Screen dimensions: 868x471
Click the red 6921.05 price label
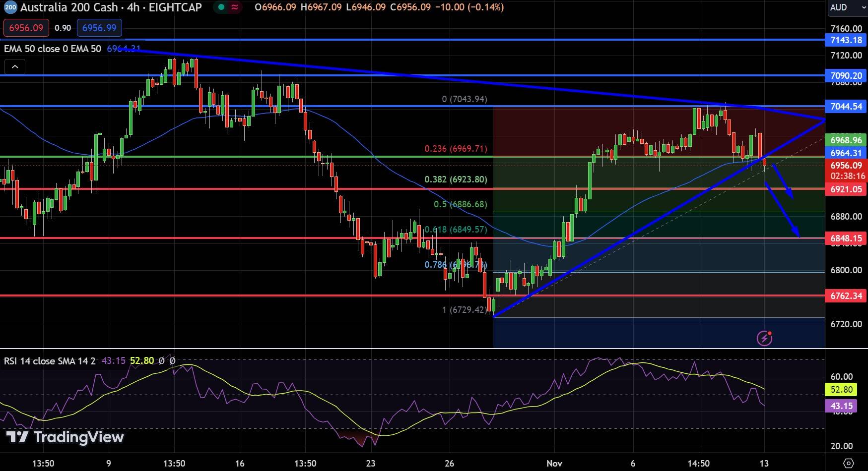pos(846,189)
